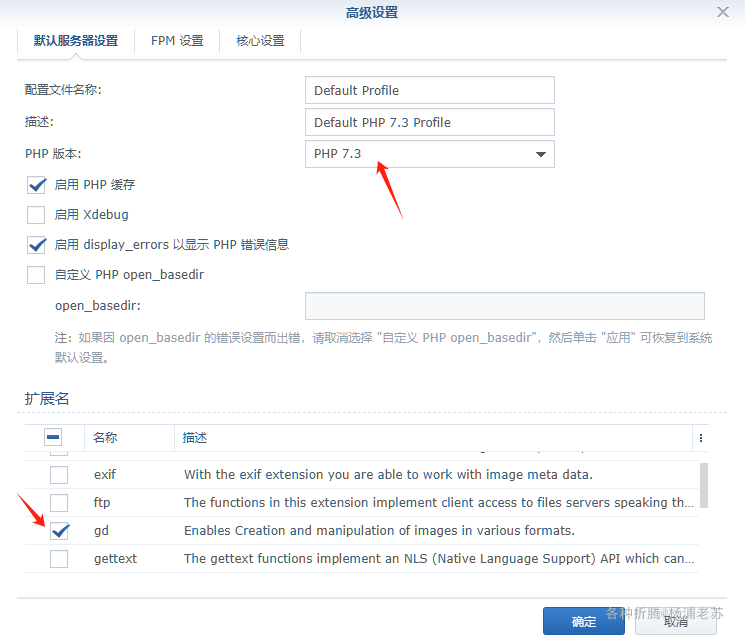Click the extension list scrollbar
745x640 pixels.
704,486
